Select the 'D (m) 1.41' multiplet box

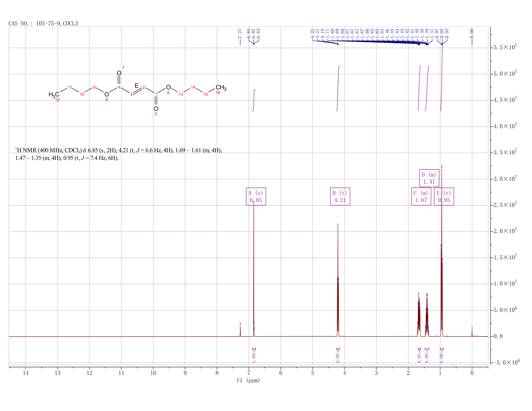(x=429, y=178)
